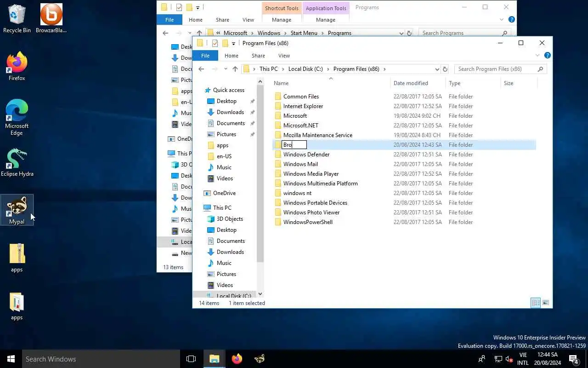The height and width of the screenshot is (368, 588).
Task: Launch the Microsoft Edge desktop shortcut
Action: (17, 117)
